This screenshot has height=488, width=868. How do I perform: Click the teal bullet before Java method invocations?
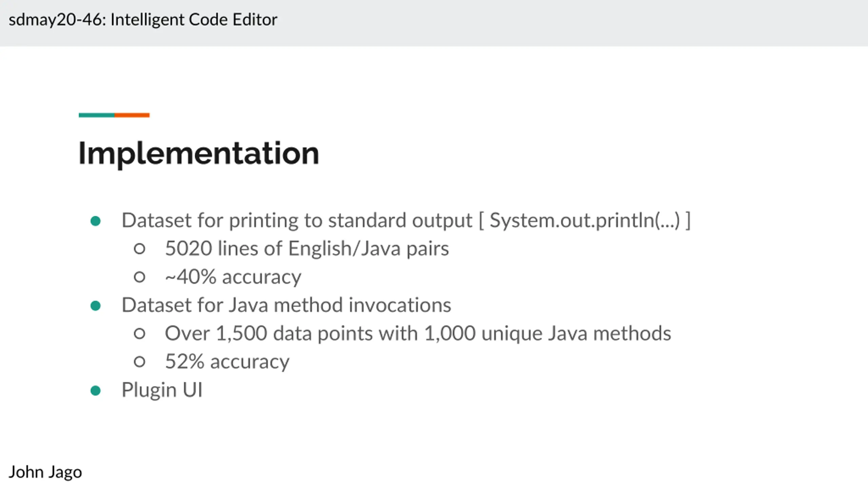(x=96, y=306)
